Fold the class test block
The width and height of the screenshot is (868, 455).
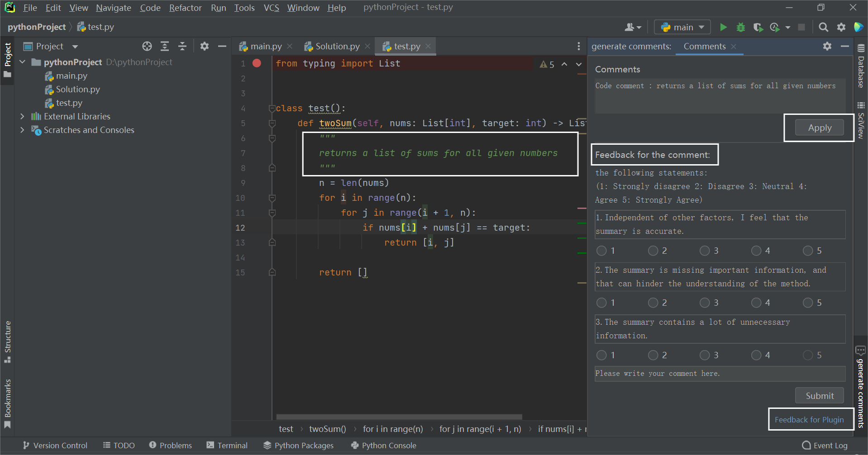coord(272,109)
